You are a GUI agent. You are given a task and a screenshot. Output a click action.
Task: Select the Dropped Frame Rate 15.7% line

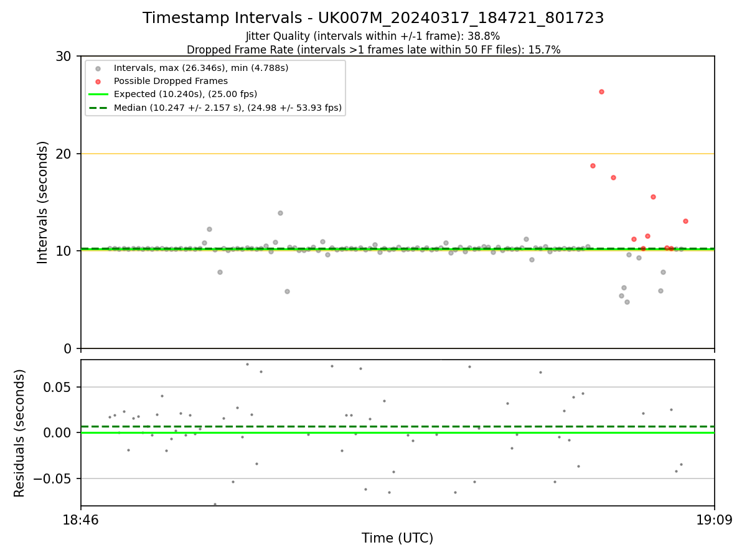coord(374,50)
